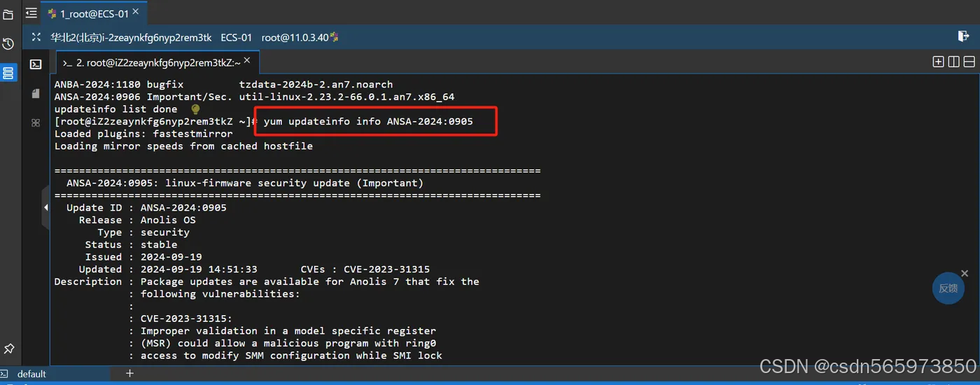Add a new group with bottom plus

129,373
